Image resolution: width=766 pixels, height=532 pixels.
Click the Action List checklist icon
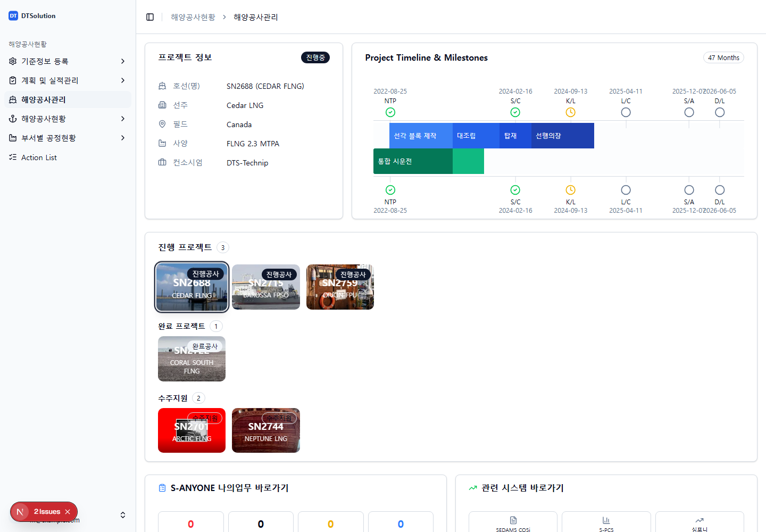pos(13,157)
